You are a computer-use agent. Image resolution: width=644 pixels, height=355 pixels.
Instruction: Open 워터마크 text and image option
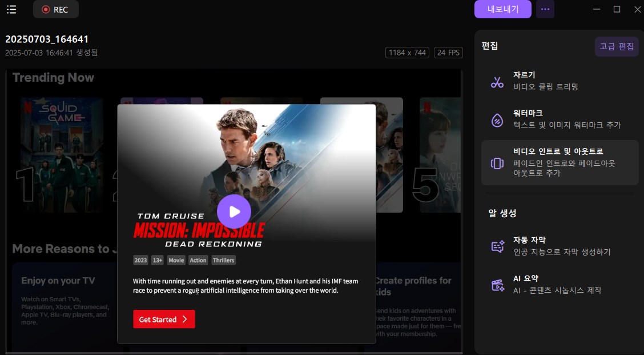[x=560, y=119]
